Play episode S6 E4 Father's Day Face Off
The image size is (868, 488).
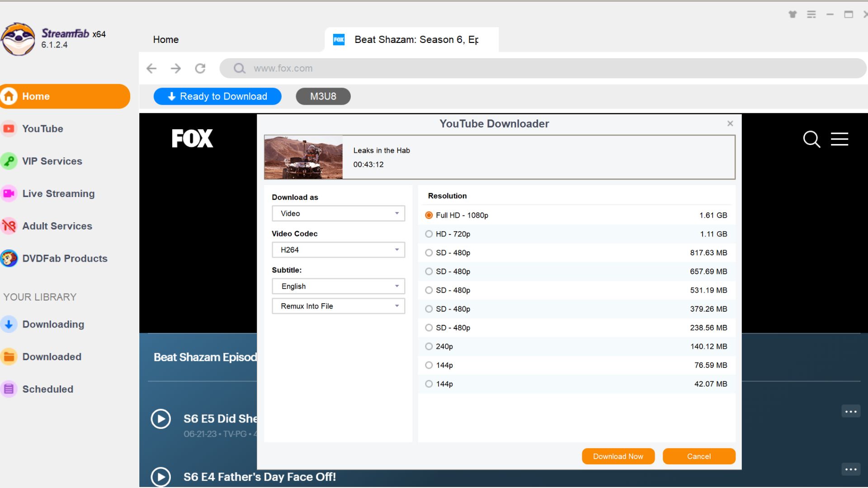(160, 477)
